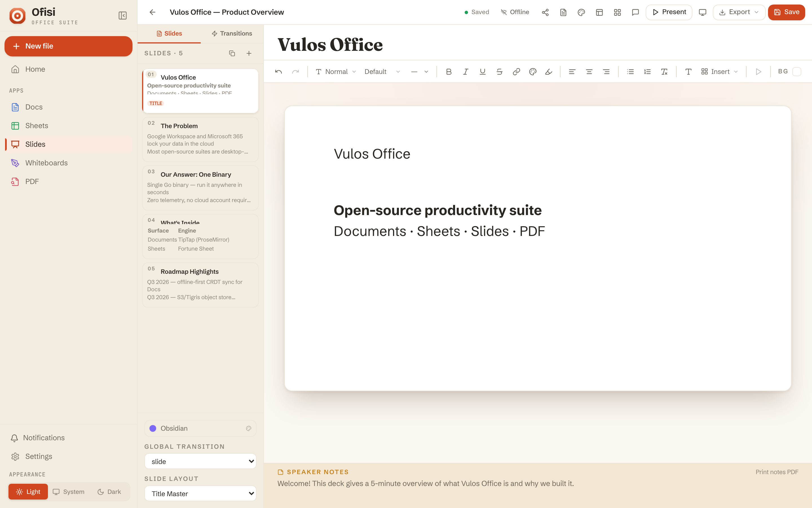Toggle strikethrough formatting
The width and height of the screenshot is (812, 508).
[499, 72]
